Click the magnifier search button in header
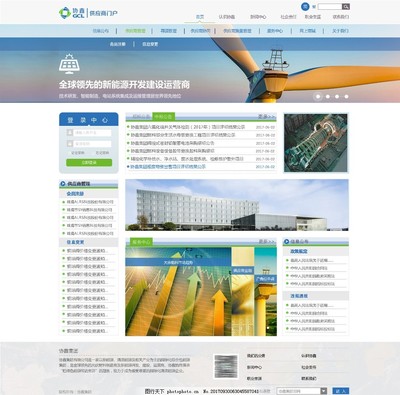This screenshot has width=400, height=395. click(346, 6)
